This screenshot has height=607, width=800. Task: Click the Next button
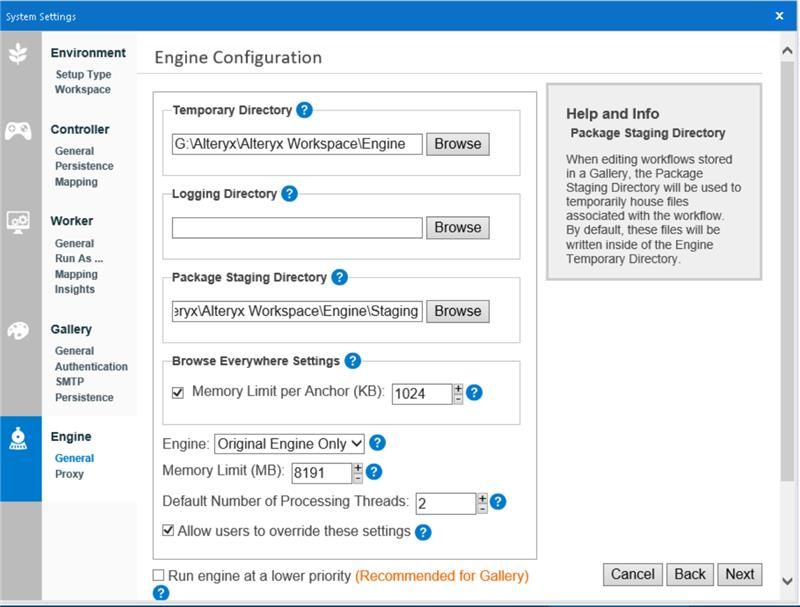point(740,574)
